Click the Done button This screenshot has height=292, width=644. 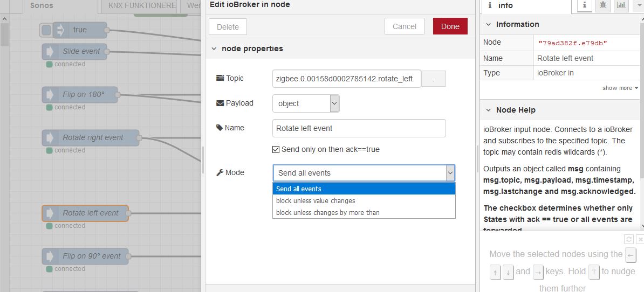[450, 26]
